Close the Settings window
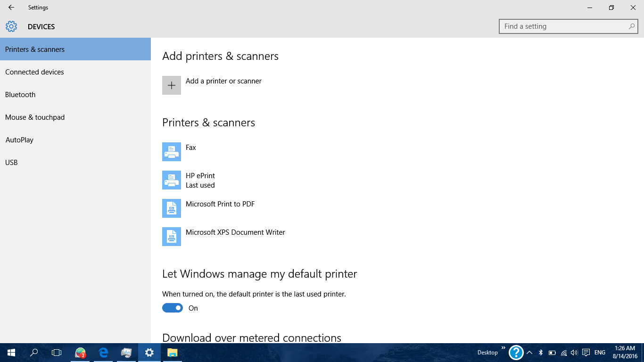The height and width of the screenshot is (362, 644). pyautogui.click(x=633, y=8)
